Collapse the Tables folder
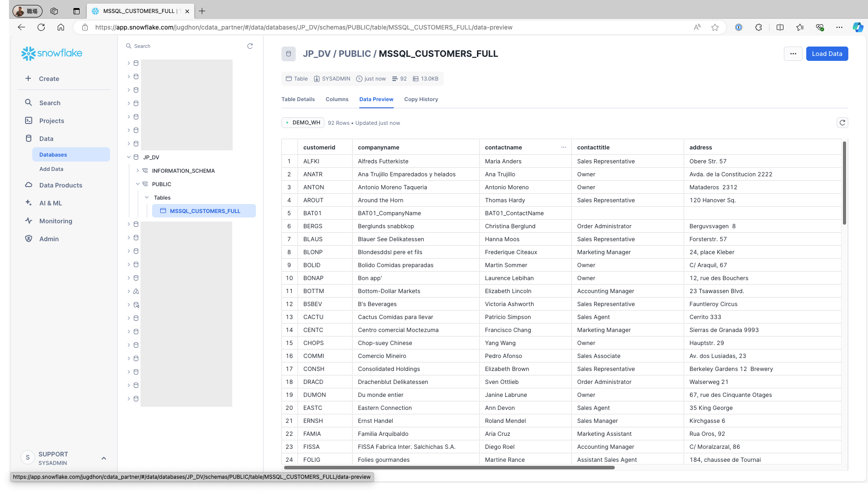The image size is (868, 494). [147, 197]
